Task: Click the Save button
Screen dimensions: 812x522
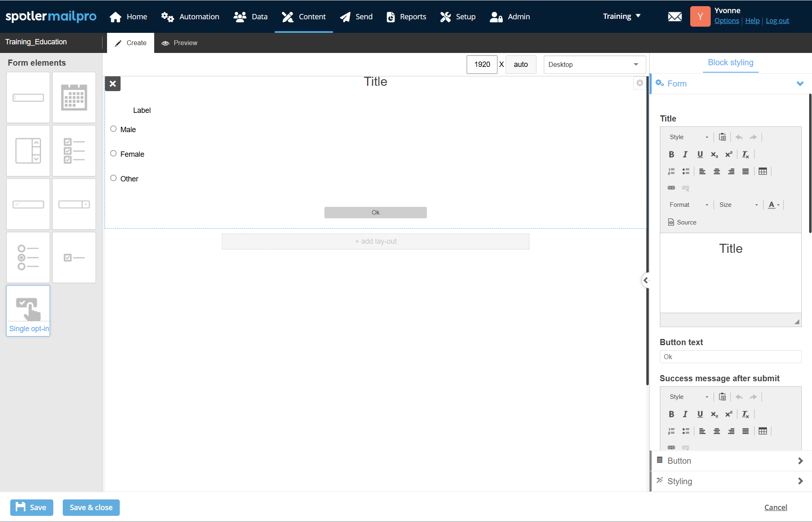Action: pos(32,508)
